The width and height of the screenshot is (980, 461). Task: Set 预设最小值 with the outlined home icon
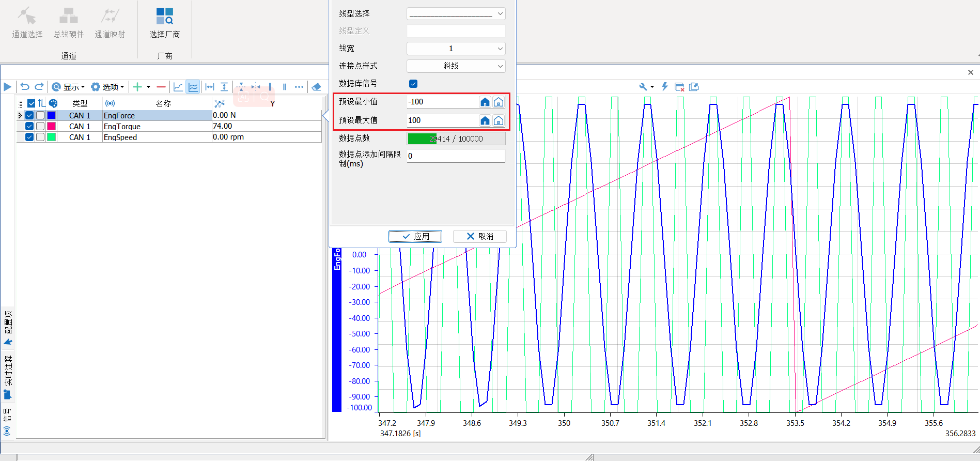coord(499,102)
